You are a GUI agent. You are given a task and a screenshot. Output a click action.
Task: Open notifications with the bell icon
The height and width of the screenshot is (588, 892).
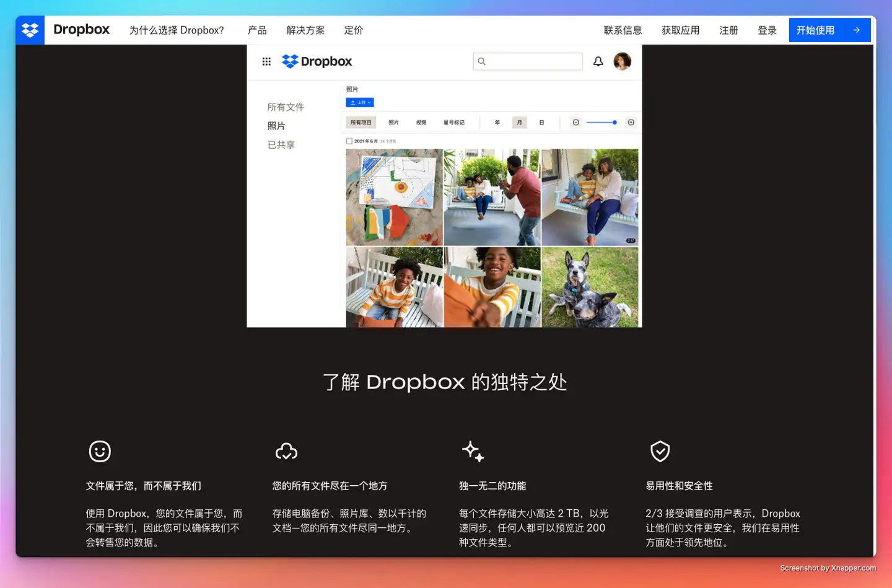point(598,61)
